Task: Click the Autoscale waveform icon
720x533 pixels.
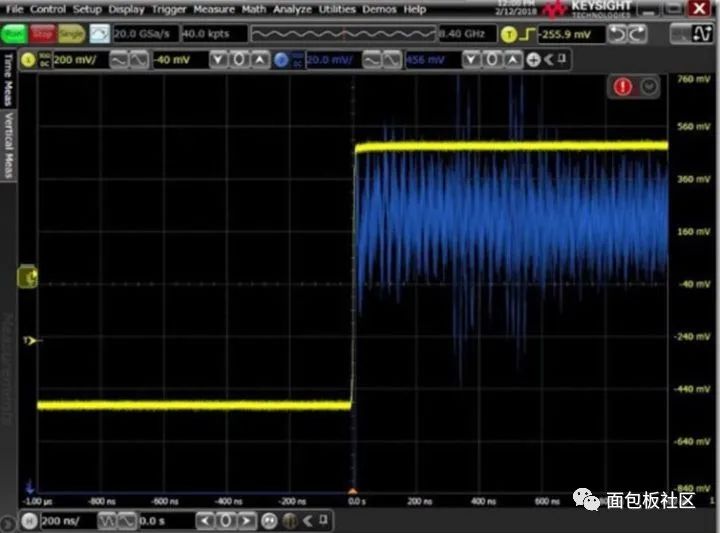Action: coord(100,34)
